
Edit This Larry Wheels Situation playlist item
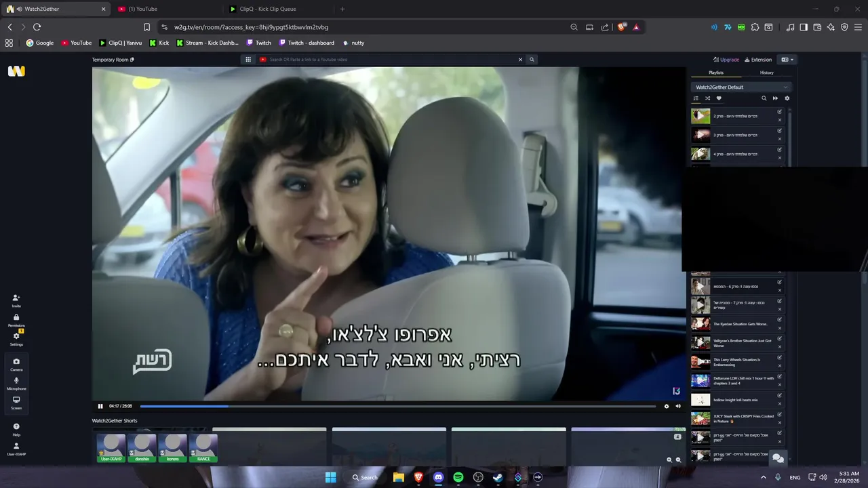coord(779,358)
